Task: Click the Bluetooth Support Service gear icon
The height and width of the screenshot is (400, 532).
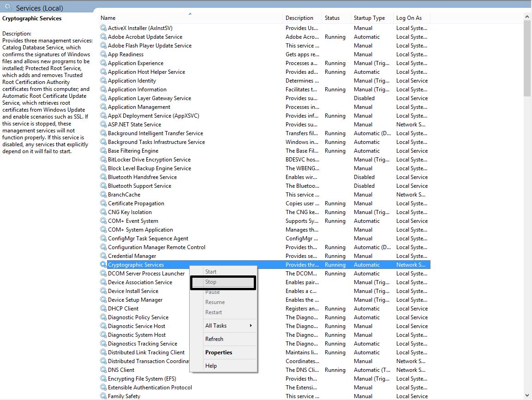Action: (x=103, y=186)
